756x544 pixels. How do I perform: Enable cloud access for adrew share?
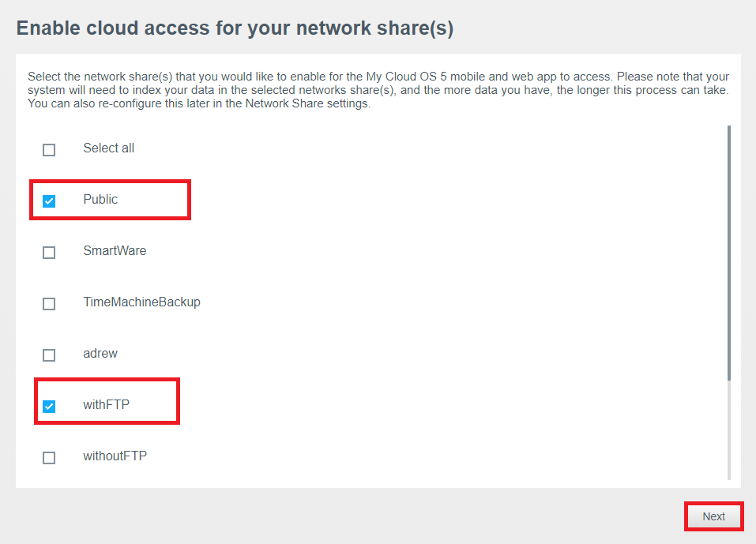pyautogui.click(x=49, y=355)
